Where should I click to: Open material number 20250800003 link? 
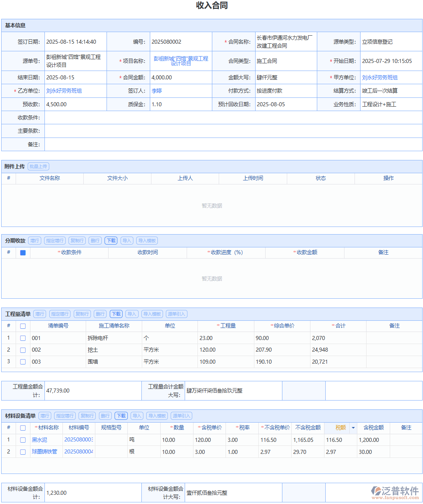click(x=79, y=440)
